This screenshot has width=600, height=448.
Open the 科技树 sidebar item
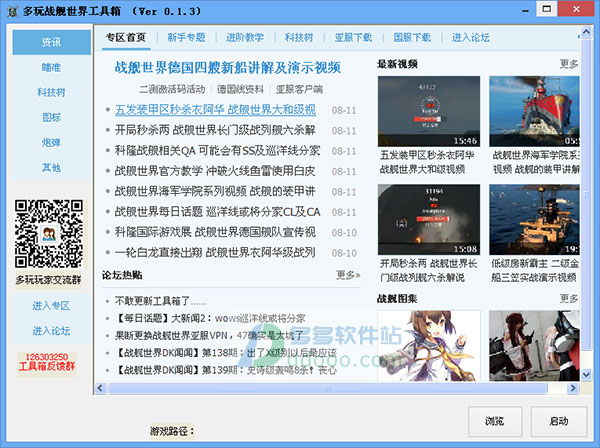(51, 92)
